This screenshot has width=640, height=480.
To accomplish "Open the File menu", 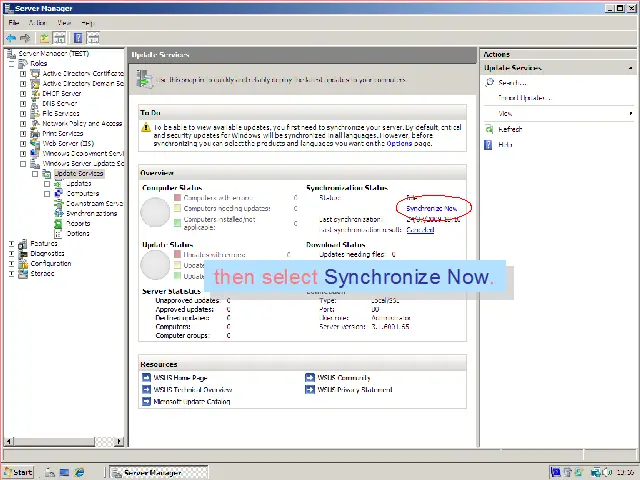I will pos(13,22).
